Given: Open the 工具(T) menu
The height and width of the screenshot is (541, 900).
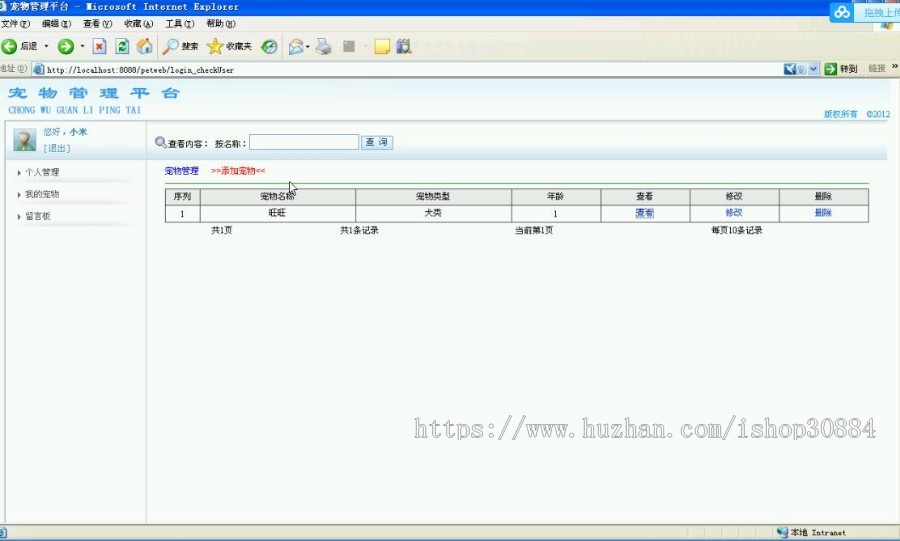Looking at the screenshot, I should coord(180,24).
